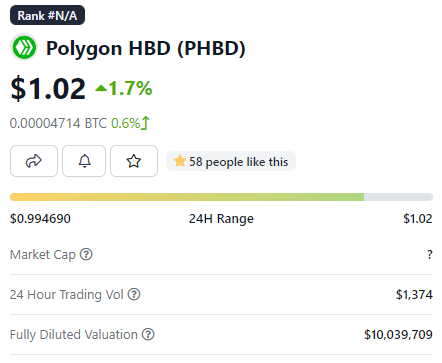Viewport: 442px width, 363px height.
Task: Click the gold star in likes badge
Action: pos(180,161)
